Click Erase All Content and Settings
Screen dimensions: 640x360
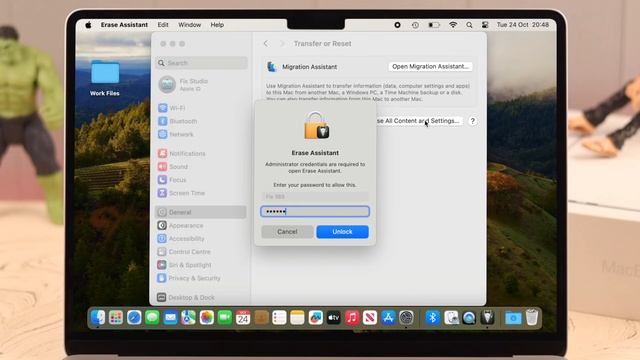pos(419,121)
